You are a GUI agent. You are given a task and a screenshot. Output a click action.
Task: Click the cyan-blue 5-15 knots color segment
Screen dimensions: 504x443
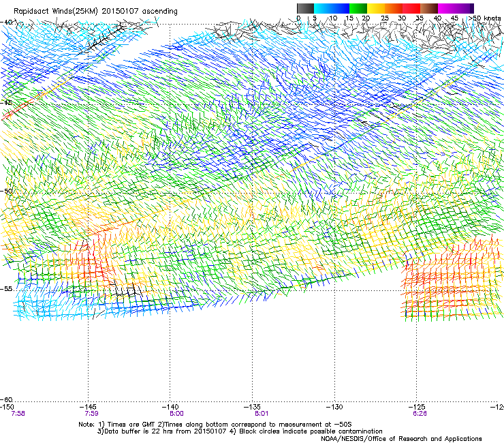332,8
